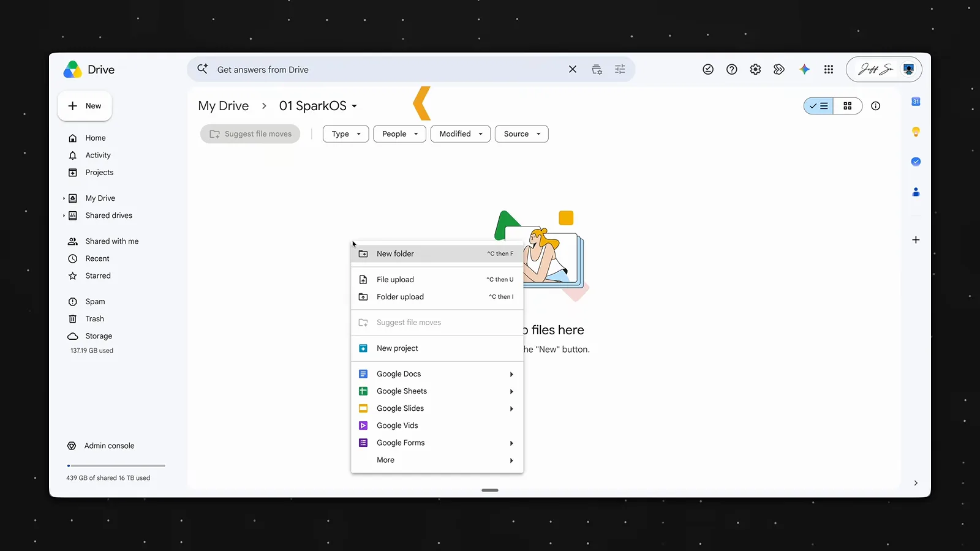Image resolution: width=980 pixels, height=551 pixels.
Task: Expand the Shared drives tree arrow
Action: (64, 216)
